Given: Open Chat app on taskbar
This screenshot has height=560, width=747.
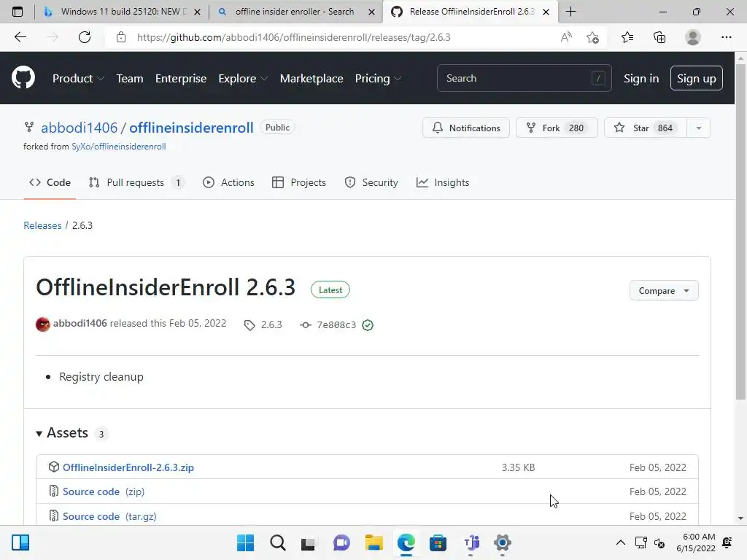Looking at the screenshot, I should click(341, 542).
